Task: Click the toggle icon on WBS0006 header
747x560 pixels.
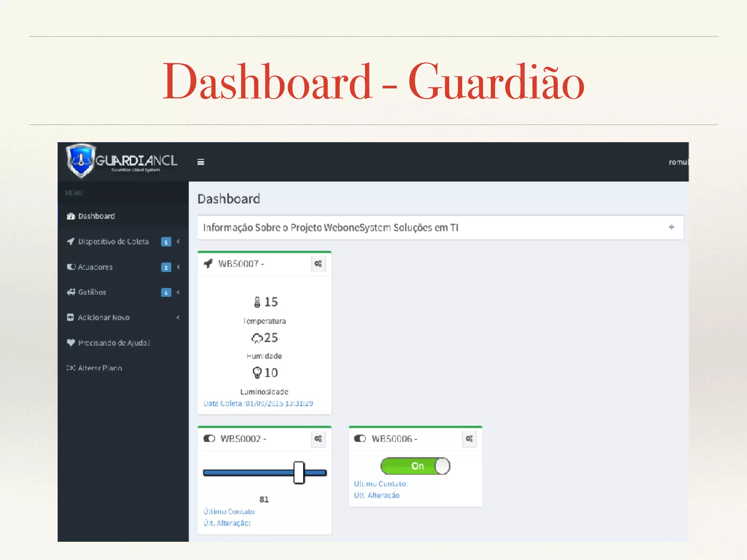Action: click(360, 438)
